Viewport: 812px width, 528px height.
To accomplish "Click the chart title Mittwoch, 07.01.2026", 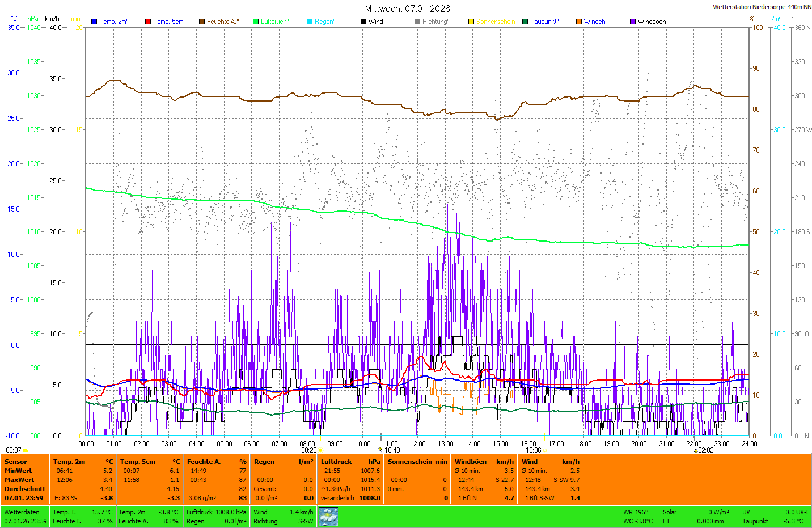I will pyautogui.click(x=407, y=9).
